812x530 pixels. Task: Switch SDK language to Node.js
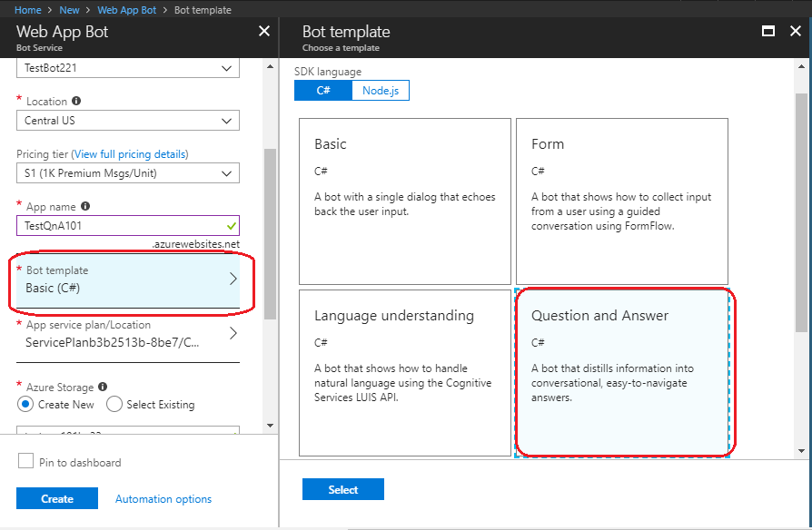[x=381, y=91]
